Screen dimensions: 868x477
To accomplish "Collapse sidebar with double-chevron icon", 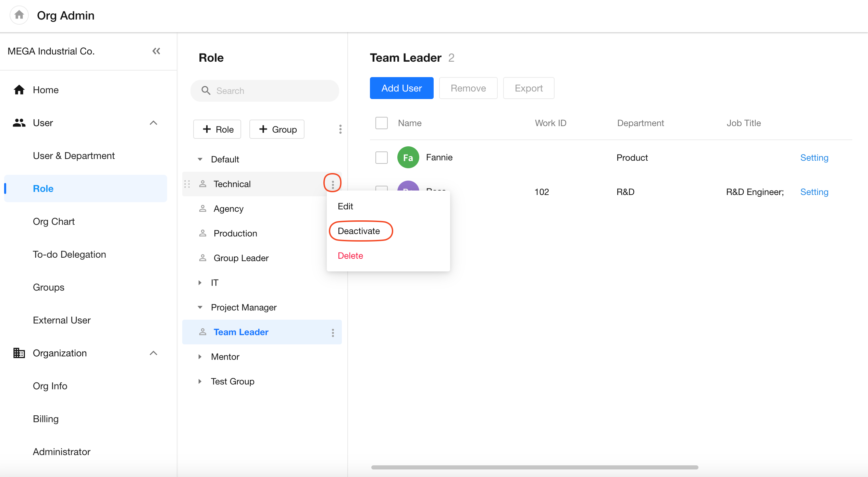I will pos(156,51).
